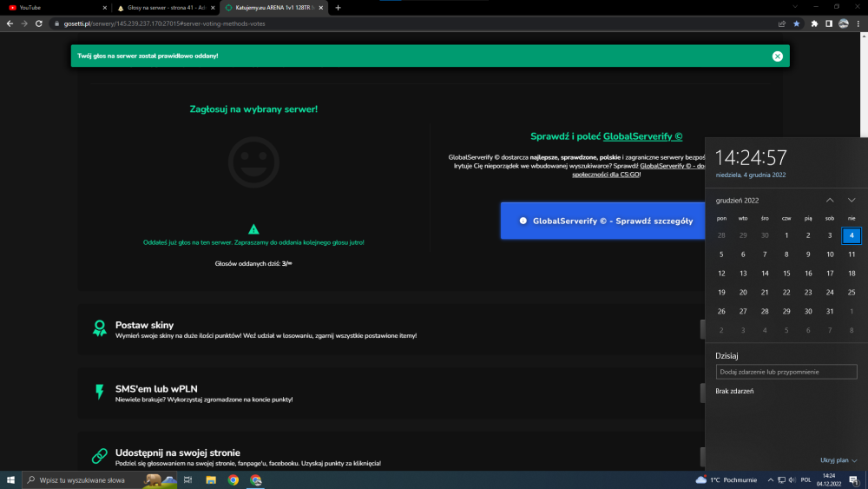Click the taskbar search box
Image resolution: width=868 pixels, height=489 pixels.
click(x=100, y=479)
